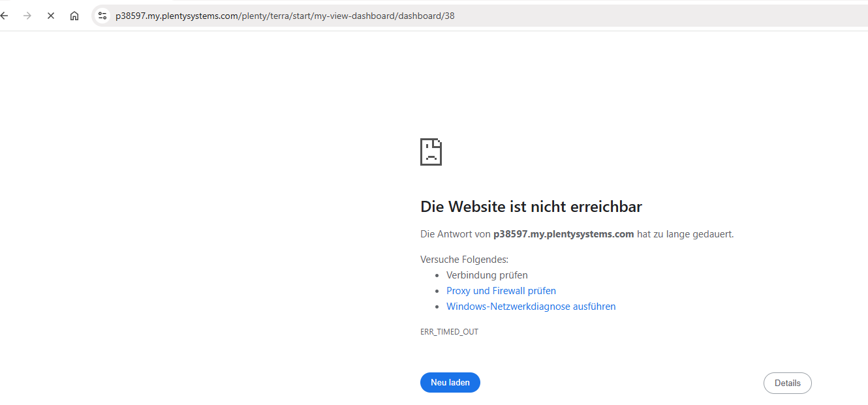Viewport: 868px width, 405px height.
Task: View site information next to URL
Action: tap(102, 16)
